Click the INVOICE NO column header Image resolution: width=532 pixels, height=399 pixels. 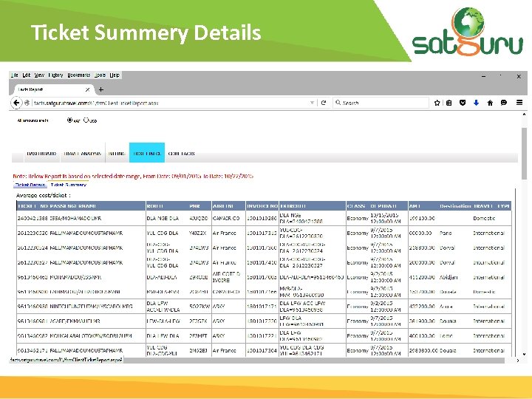(x=262, y=206)
